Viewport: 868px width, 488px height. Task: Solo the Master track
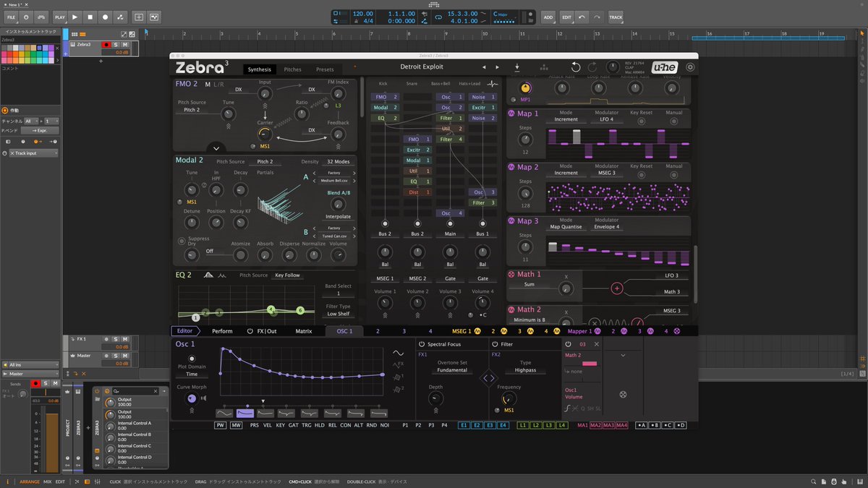pyautogui.click(x=116, y=356)
